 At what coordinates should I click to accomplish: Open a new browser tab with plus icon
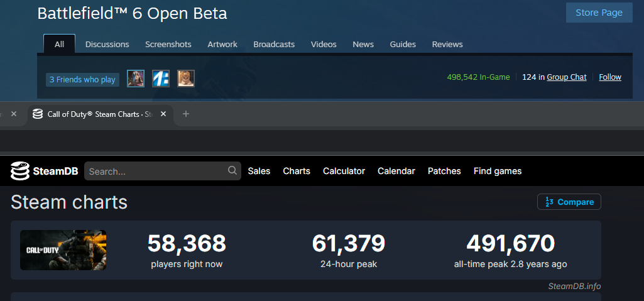coord(185,114)
